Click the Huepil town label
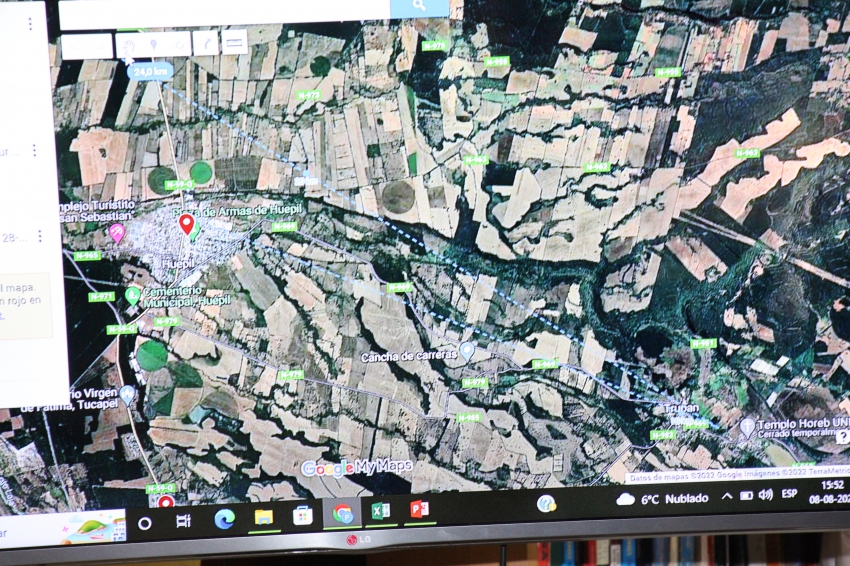850x566 pixels. coord(178,264)
